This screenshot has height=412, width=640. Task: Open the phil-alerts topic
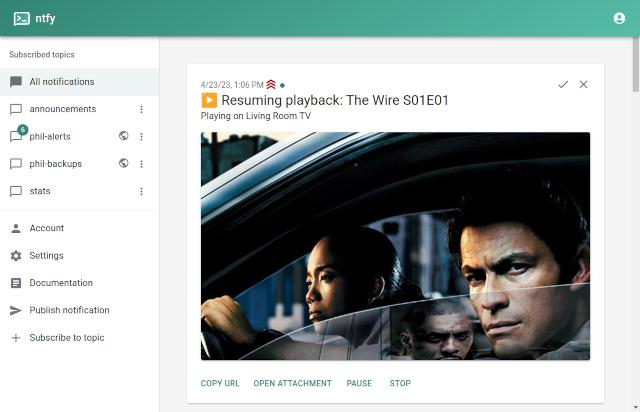coord(79,136)
